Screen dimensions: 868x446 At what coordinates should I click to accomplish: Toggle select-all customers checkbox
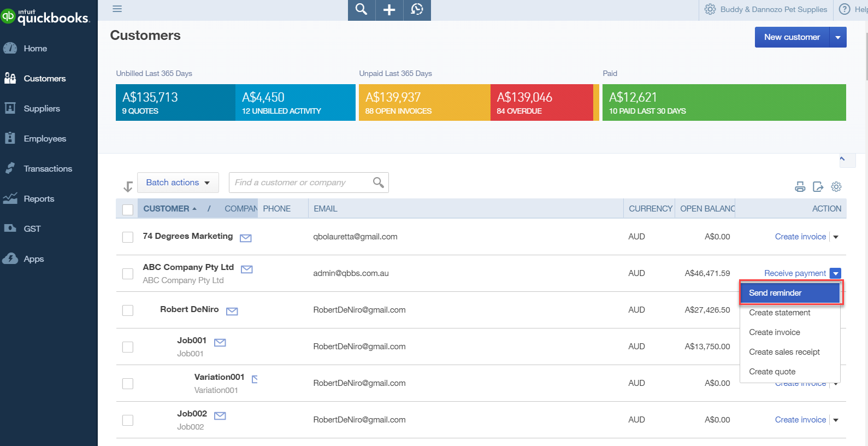coord(128,209)
